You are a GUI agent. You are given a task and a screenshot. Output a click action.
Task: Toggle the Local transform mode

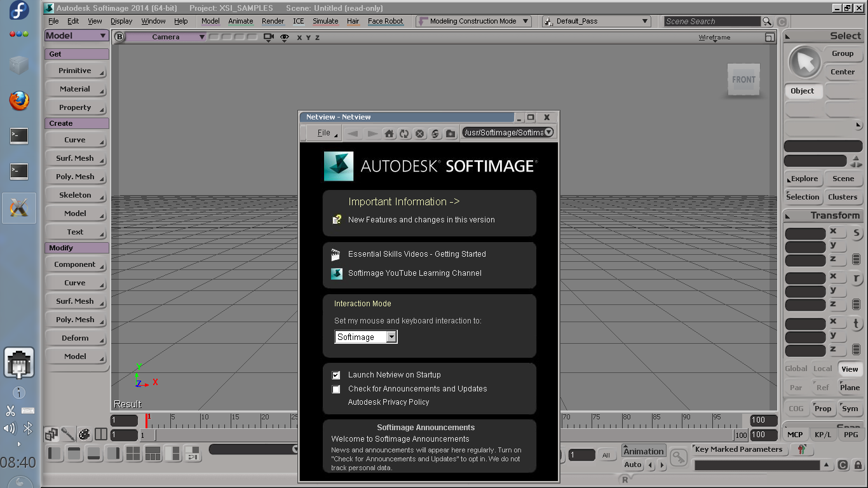823,369
